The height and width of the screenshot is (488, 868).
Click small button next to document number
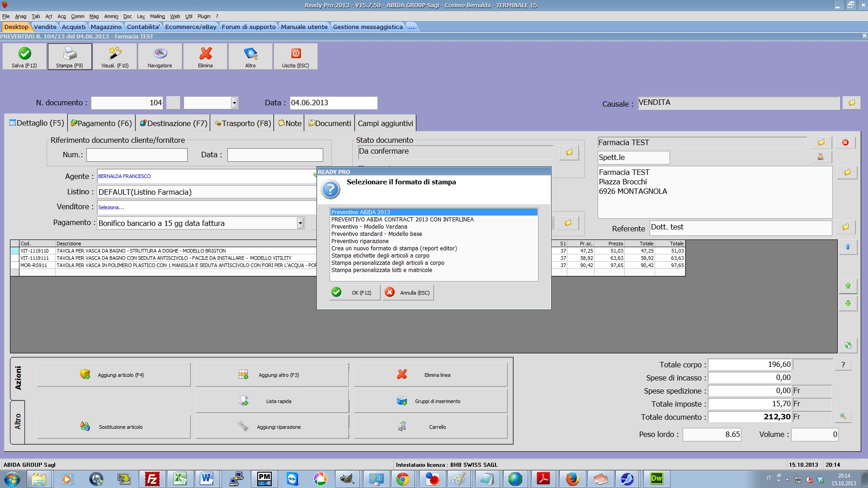pos(173,103)
